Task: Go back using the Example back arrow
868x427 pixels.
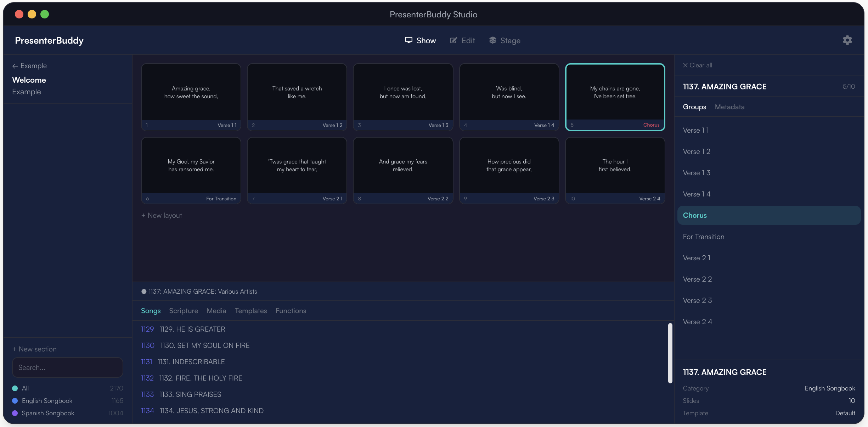Action: click(x=15, y=66)
